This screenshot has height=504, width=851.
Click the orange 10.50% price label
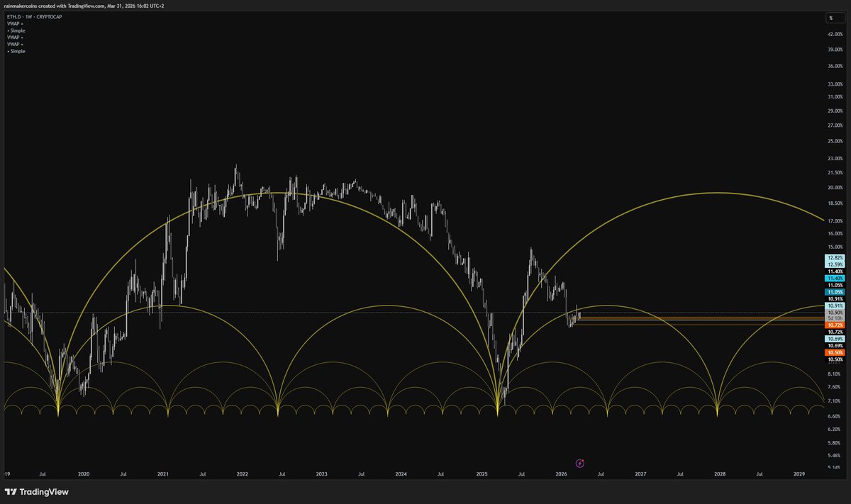click(835, 352)
